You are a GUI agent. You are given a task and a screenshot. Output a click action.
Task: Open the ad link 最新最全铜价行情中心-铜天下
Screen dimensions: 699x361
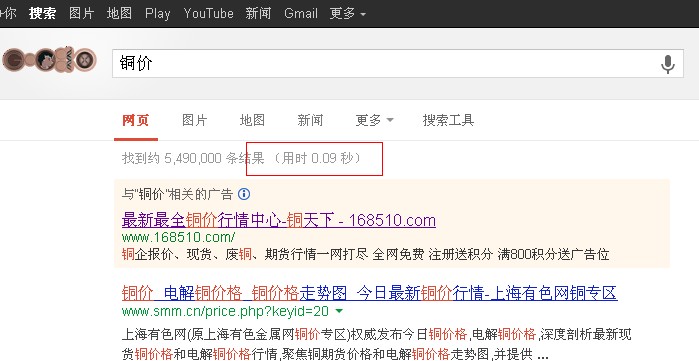[279, 220]
